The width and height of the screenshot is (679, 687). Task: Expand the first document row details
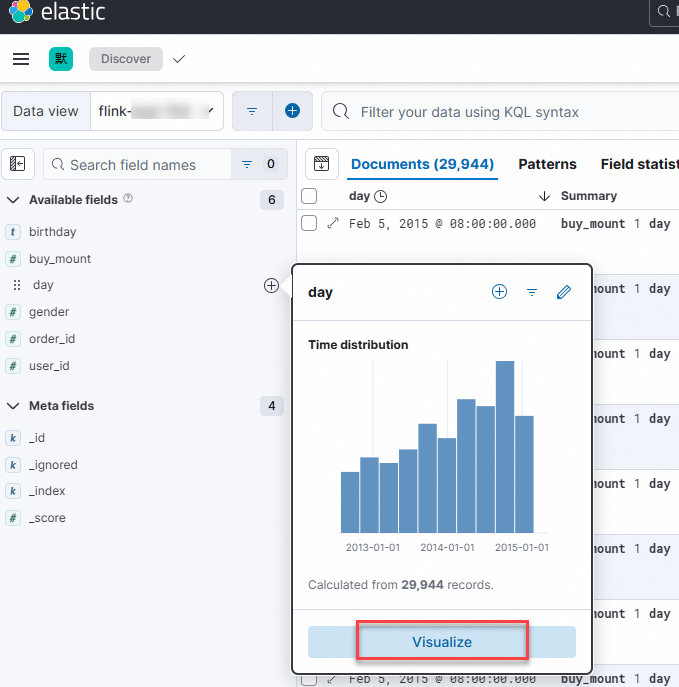tap(334, 224)
